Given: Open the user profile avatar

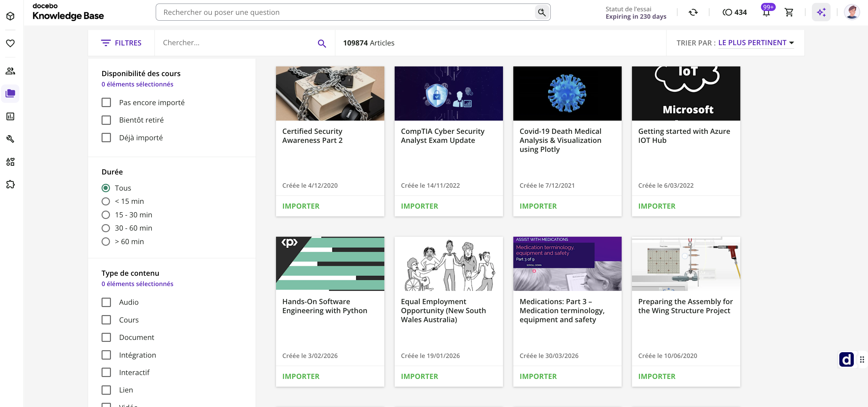Looking at the screenshot, I should coord(852,12).
